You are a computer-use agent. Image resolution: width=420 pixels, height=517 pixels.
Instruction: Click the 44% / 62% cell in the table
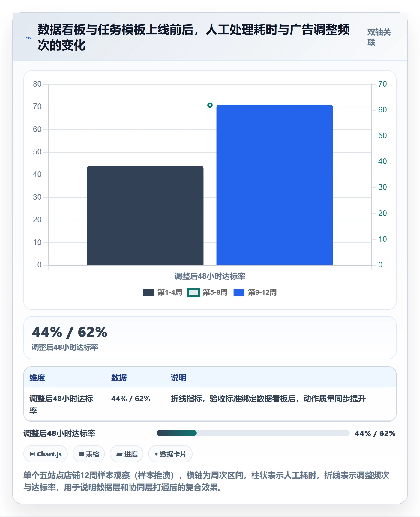pyautogui.click(x=131, y=399)
